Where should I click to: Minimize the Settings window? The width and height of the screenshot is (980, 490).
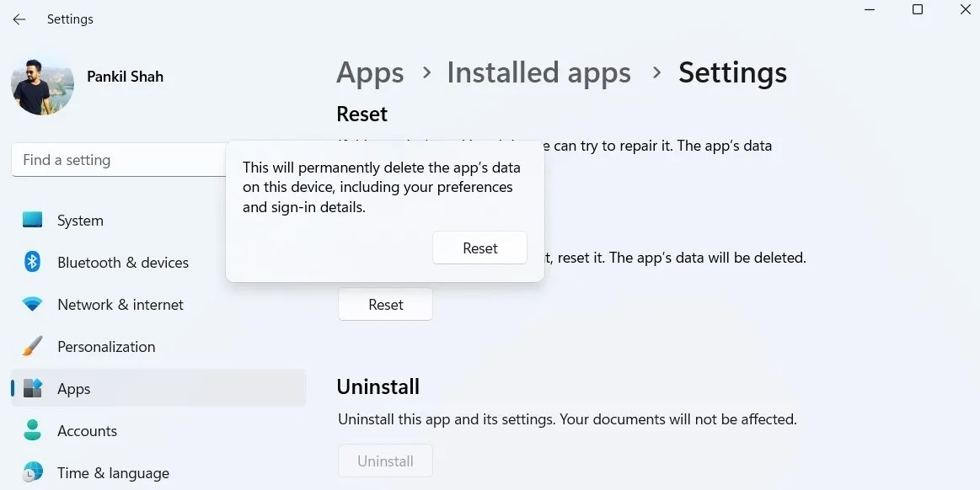[x=870, y=10]
